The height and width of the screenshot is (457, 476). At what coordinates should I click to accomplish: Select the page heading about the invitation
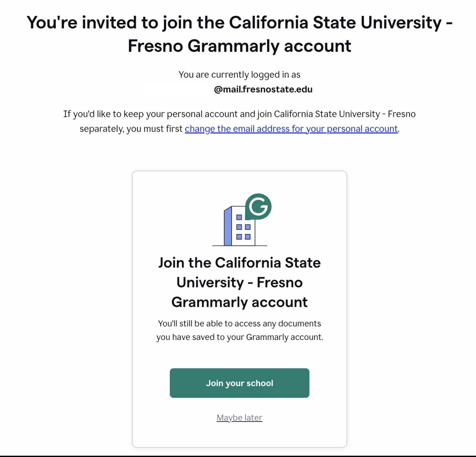pyautogui.click(x=239, y=34)
